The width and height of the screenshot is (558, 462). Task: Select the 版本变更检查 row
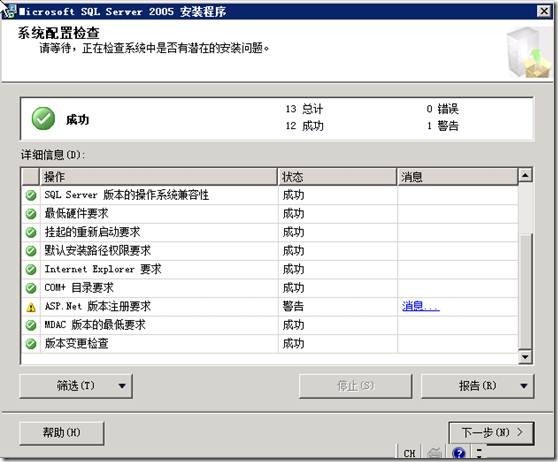point(270,343)
